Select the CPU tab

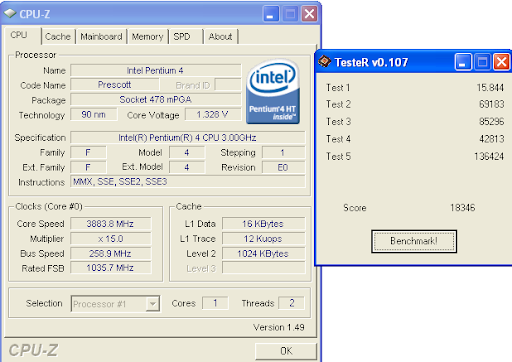click(23, 35)
